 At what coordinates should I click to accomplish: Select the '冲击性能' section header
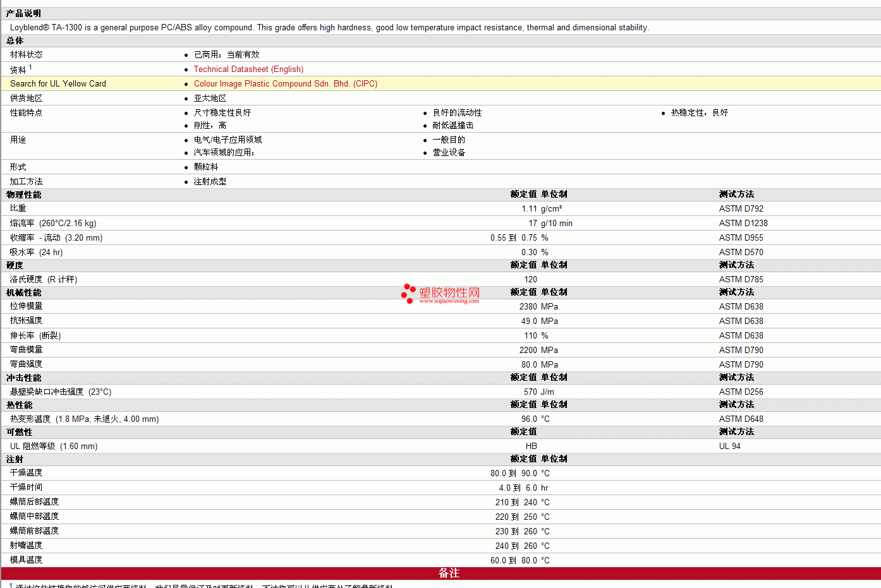coord(23,378)
